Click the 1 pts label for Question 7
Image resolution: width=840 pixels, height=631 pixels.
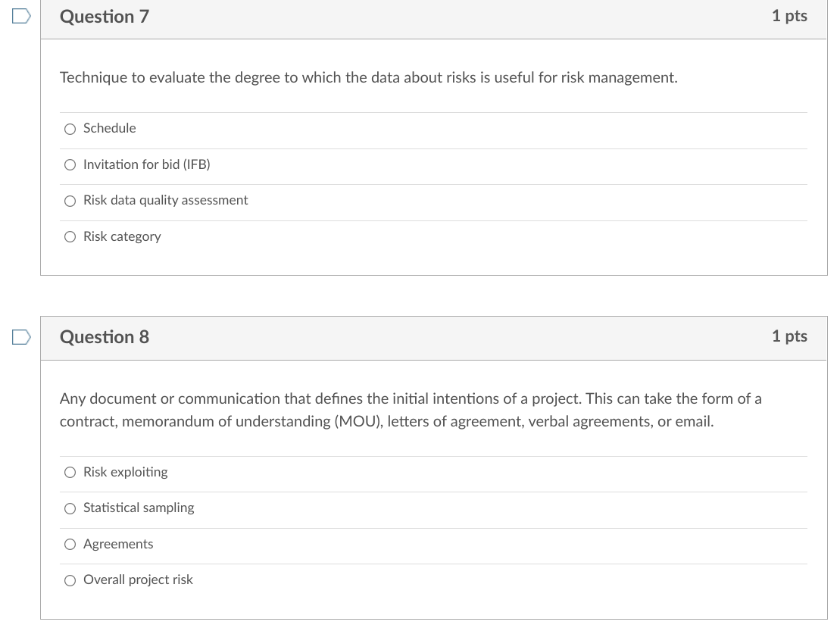click(x=789, y=16)
